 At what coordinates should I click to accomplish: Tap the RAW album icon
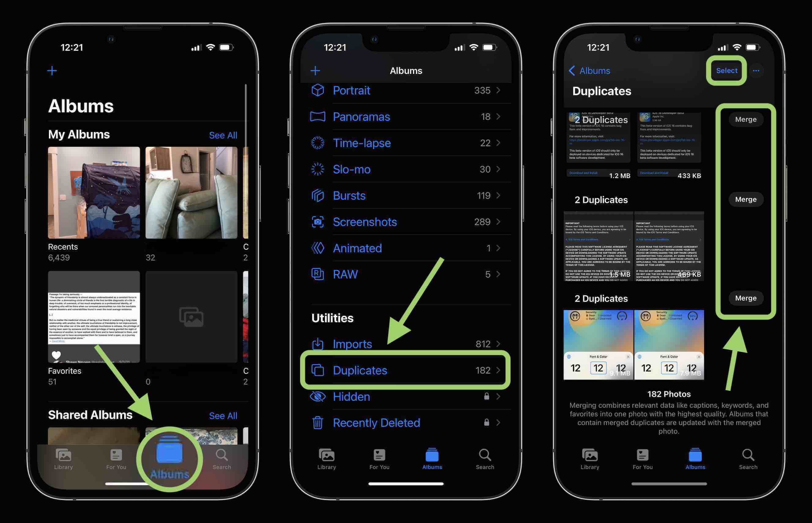pyautogui.click(x=317, y=274)
